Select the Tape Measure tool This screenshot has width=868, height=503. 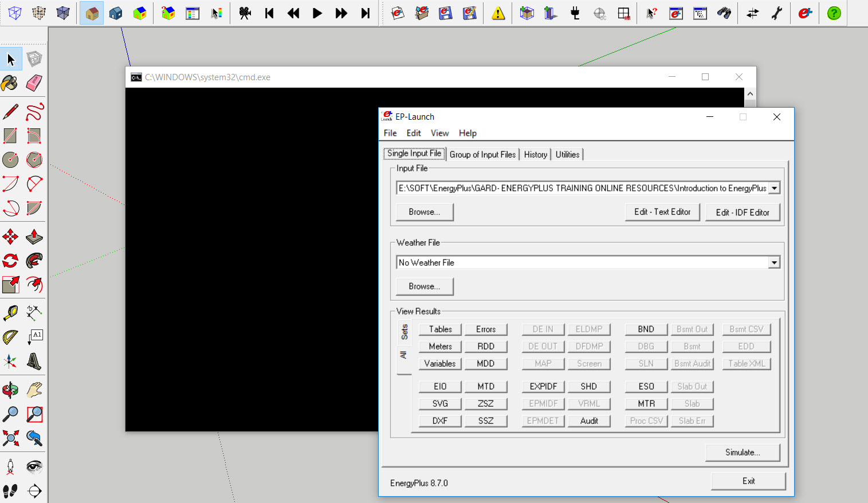click(x=10, y=313)
